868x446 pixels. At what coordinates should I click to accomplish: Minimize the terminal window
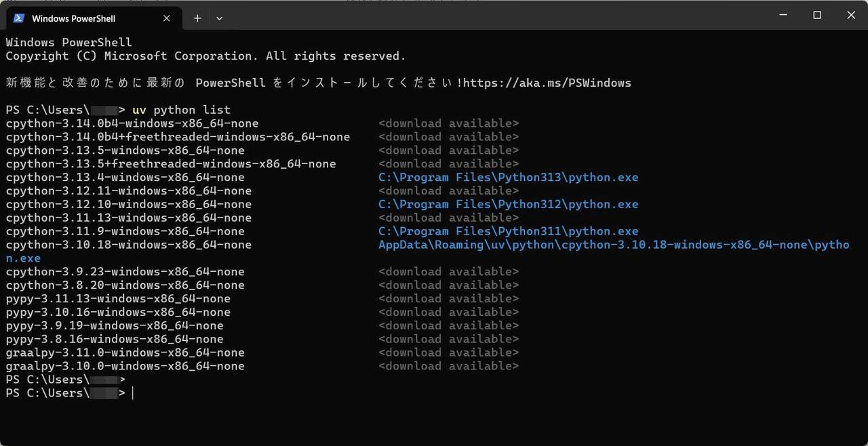pyautogui.click(x=783, y=15)
